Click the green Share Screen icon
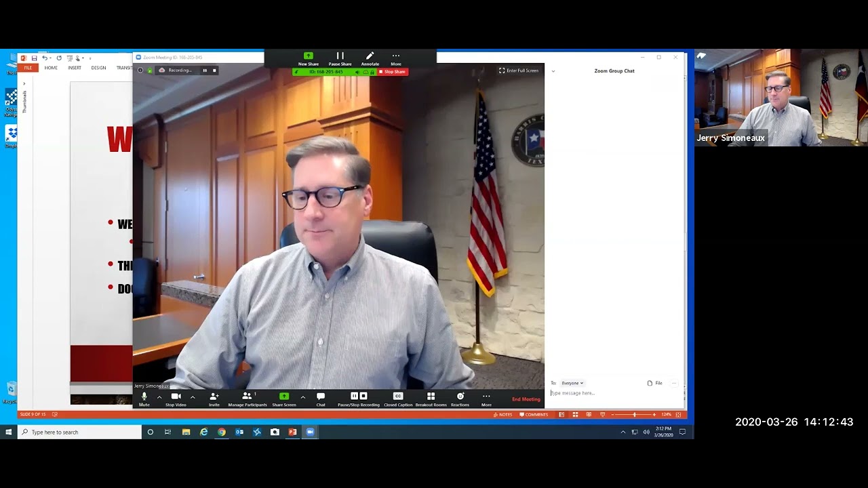 (x=284, y=396)
